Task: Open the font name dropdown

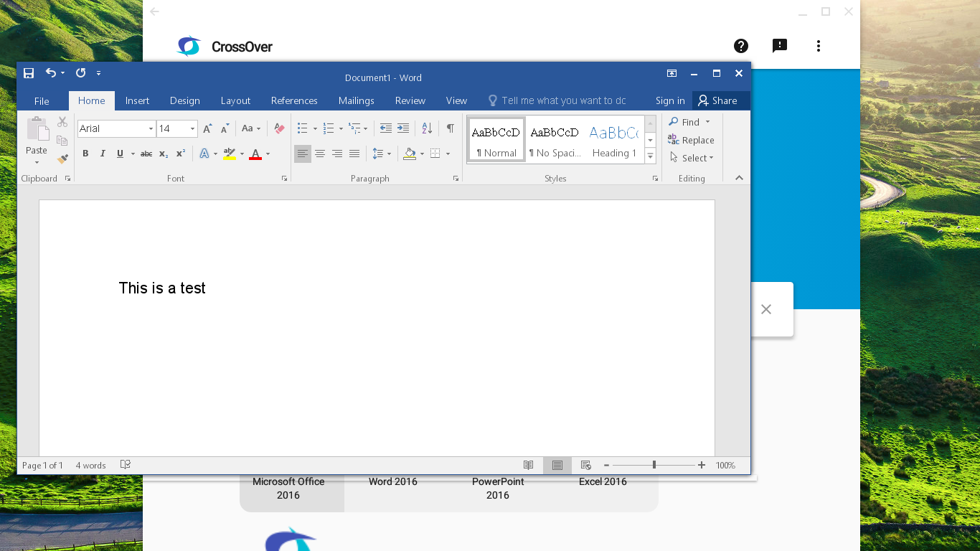Action: (x=151, y=129)
